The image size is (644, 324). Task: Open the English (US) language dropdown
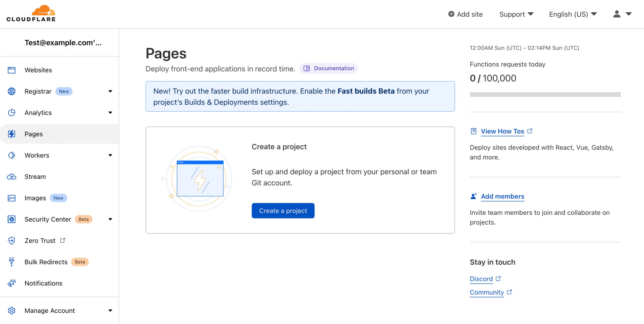tap(573, 14)
